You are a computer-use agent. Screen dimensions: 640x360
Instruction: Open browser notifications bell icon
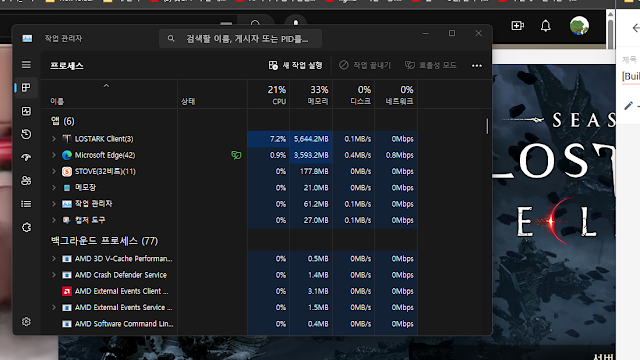tap(545, 26)
